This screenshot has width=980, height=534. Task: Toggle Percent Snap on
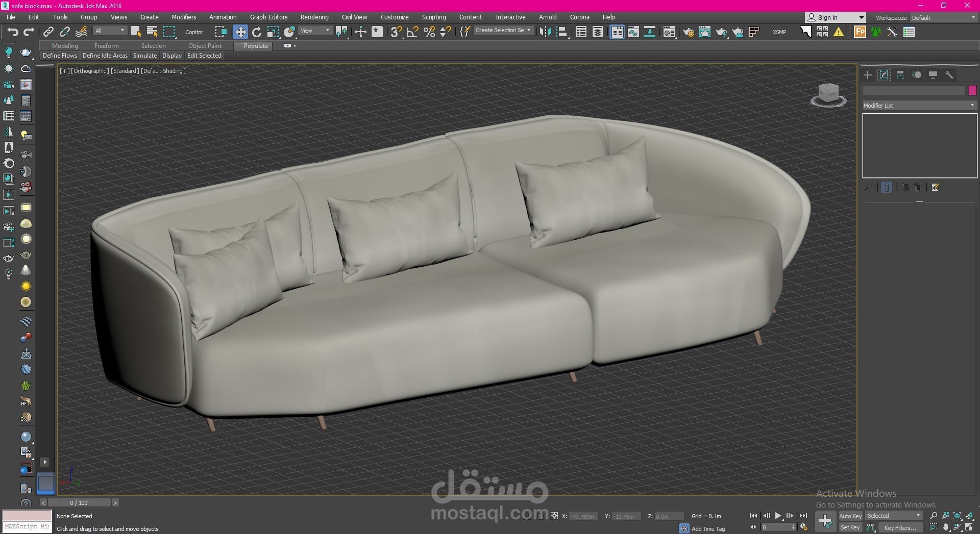(429, 32)
